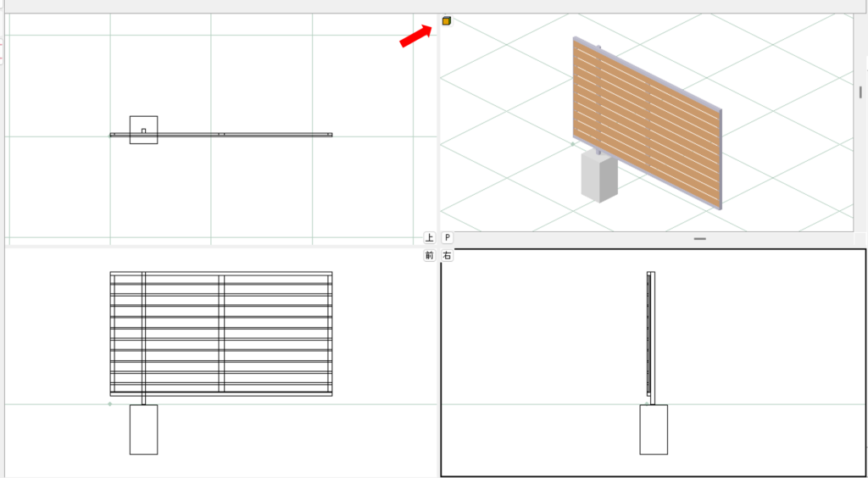Image resolution: width=868 pixels, height=478 pixels.
Task: Click the orange cube display-mode icon
Action: (446, 21)
